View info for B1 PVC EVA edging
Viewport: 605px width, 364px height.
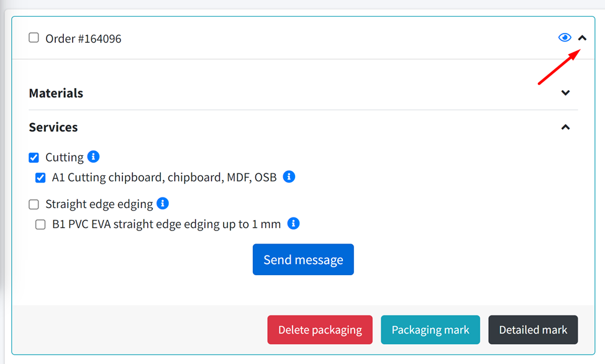coord(294,224)
